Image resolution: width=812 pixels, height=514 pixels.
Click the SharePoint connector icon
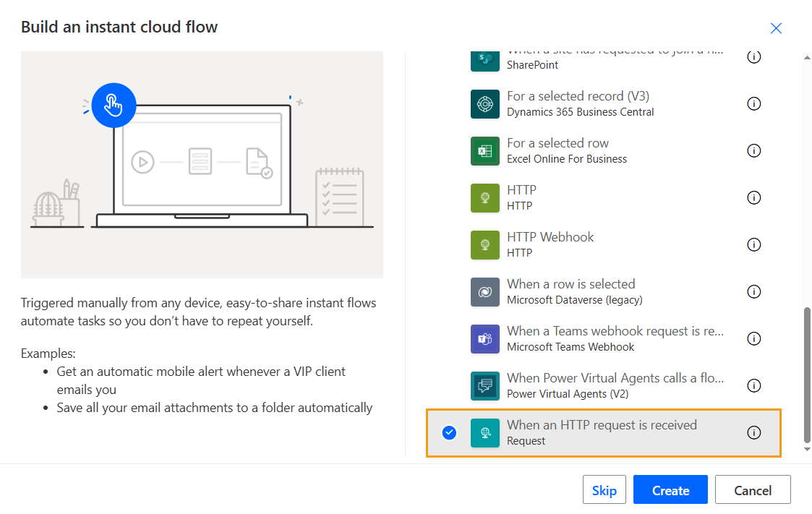click(484, 58)
